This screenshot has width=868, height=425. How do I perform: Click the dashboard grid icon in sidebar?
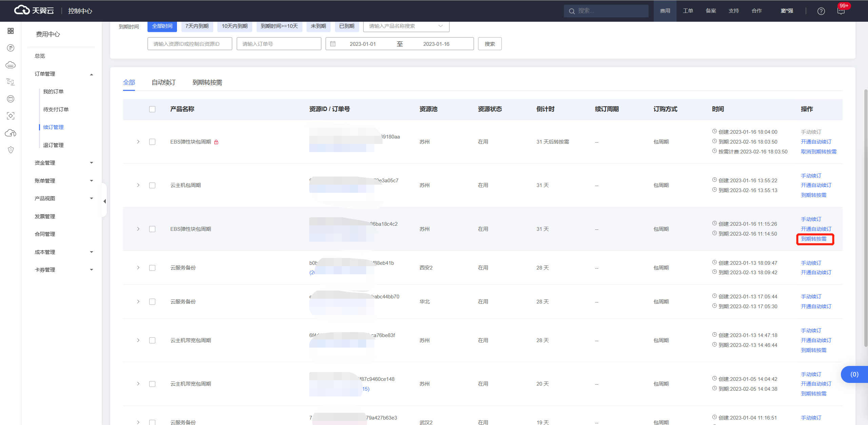point(11,31)
